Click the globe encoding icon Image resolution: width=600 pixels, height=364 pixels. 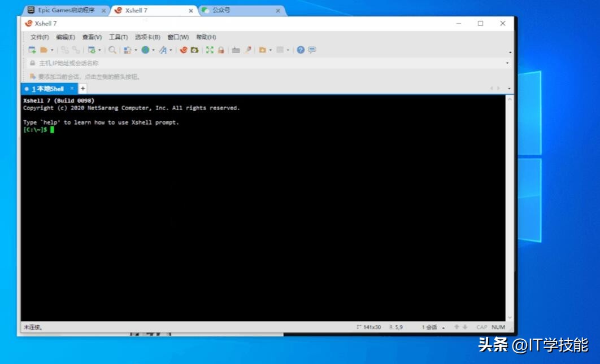coord(145,50)
